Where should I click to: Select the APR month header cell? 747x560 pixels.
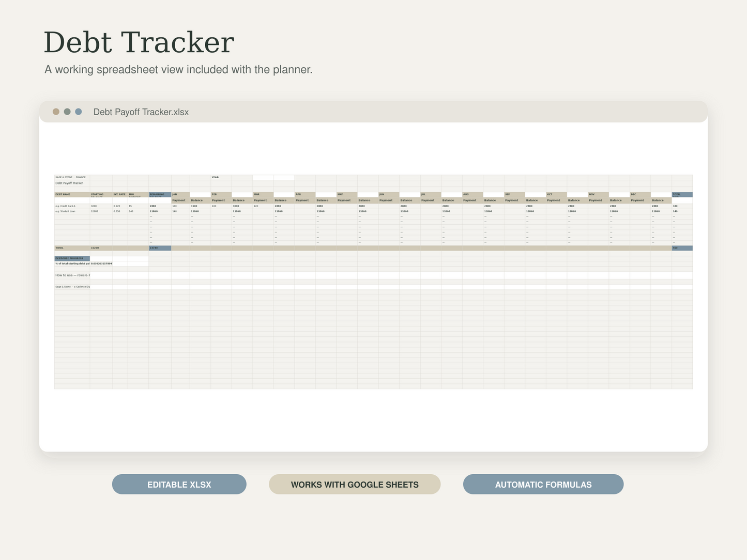(x=304, y=195)
